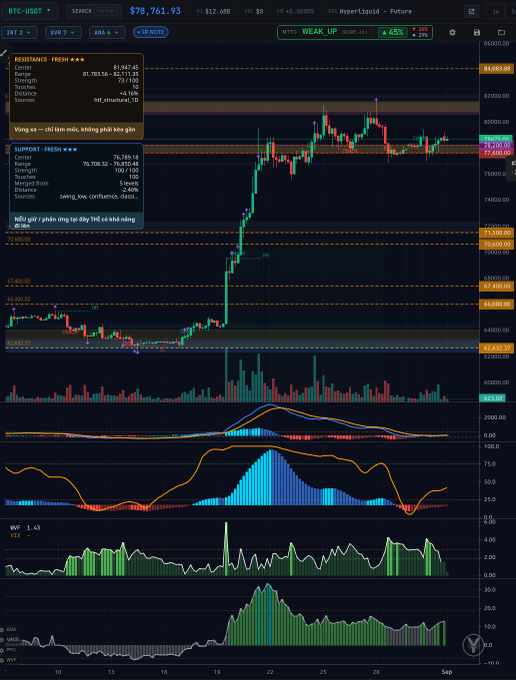Click the resistance Strength 73 / 100 value
This screenshot has width=516, height=680.
coord(127,81)
